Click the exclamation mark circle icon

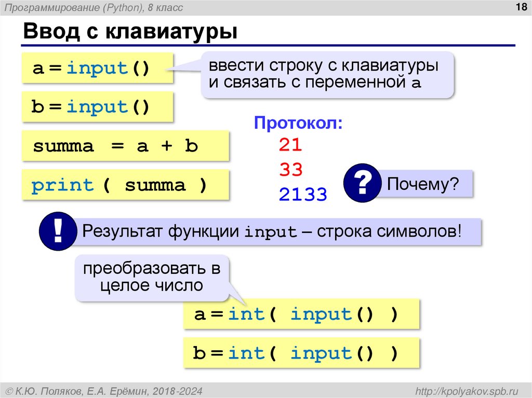[57, 231]
